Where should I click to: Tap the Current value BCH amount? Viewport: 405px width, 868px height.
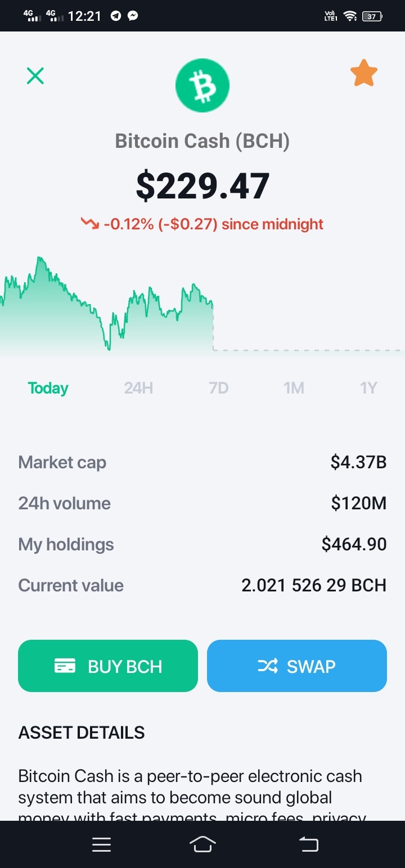tap(314, 585)
